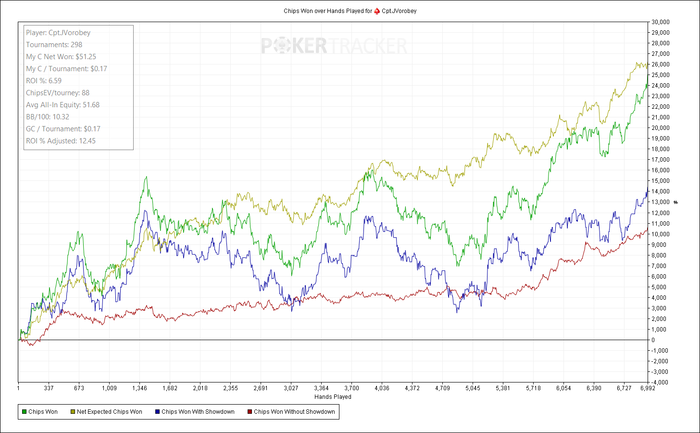Click the 0 y-axis tick label
Image resolution: width=700 pixels, height=433 pixels.
click(653, 340)
